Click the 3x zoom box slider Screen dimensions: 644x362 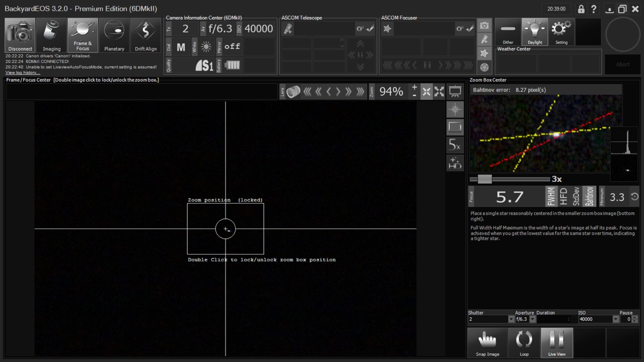click(x=484, y=179)
